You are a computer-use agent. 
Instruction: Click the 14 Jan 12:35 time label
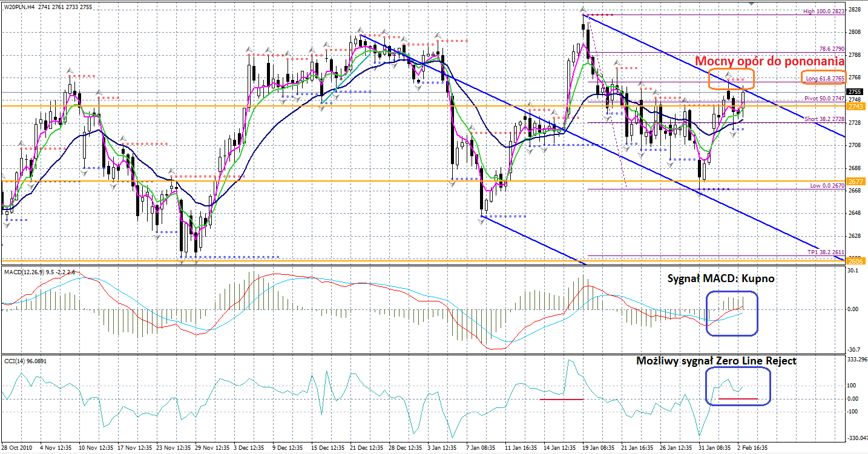[560, 449]
